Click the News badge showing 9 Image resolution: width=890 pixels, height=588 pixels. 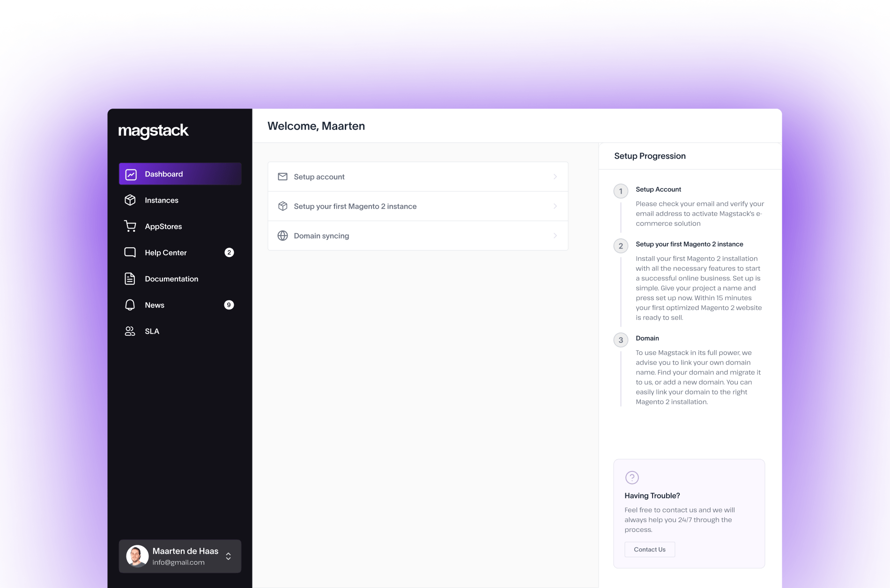point(229,305)
